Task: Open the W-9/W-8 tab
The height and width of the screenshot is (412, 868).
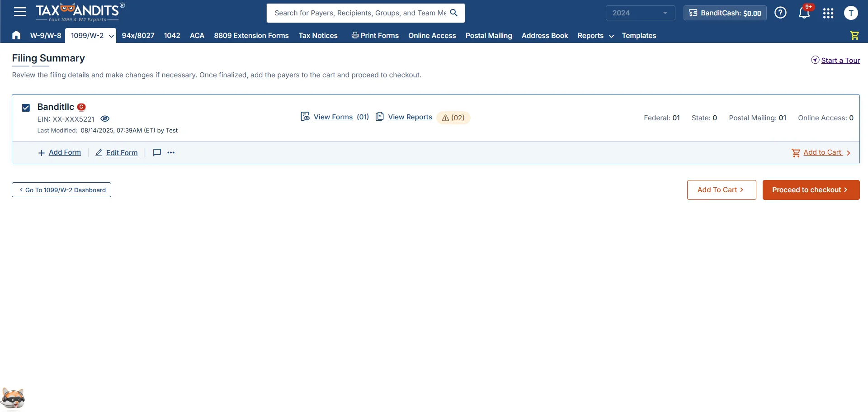Action: click(46, 35)
